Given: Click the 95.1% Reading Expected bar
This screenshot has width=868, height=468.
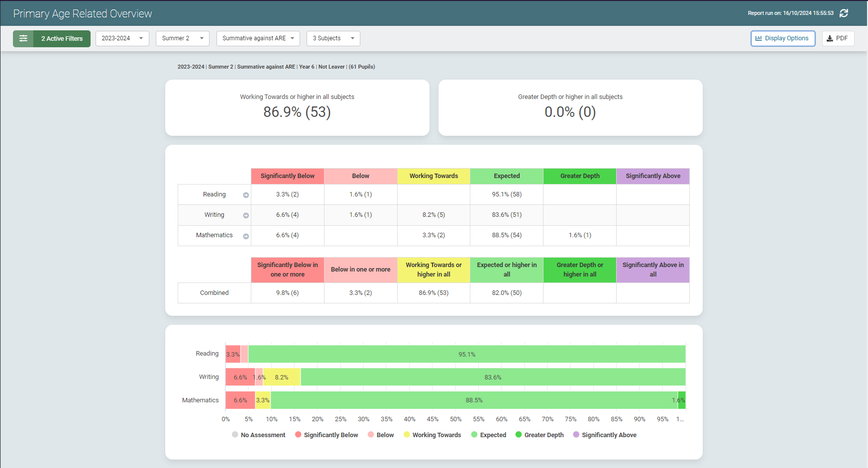Looking at the screenshot, I should 467,354.
